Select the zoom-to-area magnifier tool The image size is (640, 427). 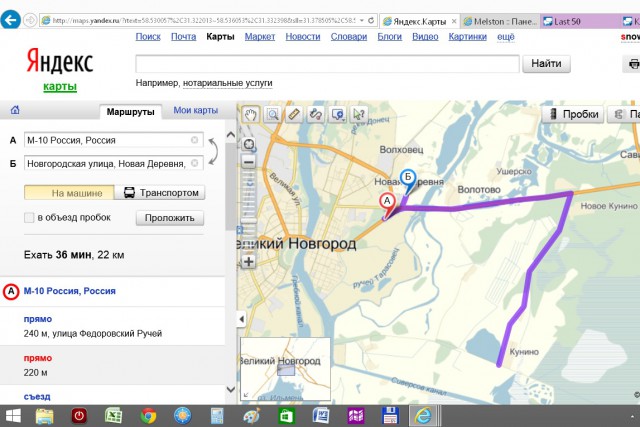(273, 115)
